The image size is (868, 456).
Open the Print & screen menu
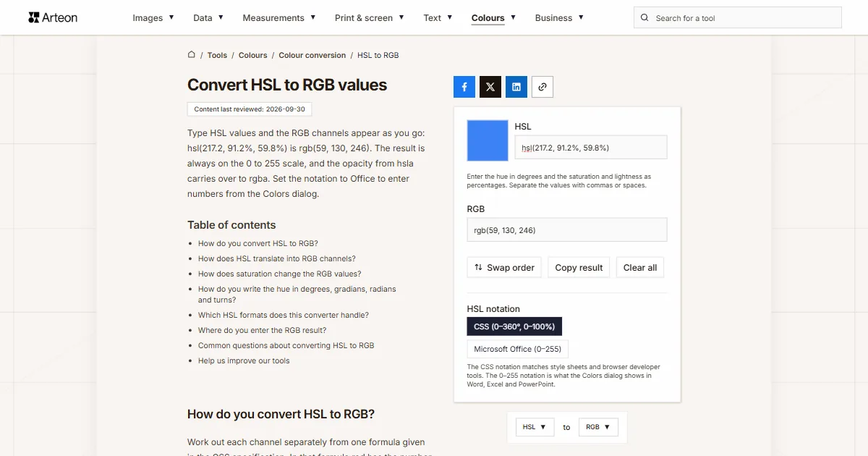coord(370,17)
